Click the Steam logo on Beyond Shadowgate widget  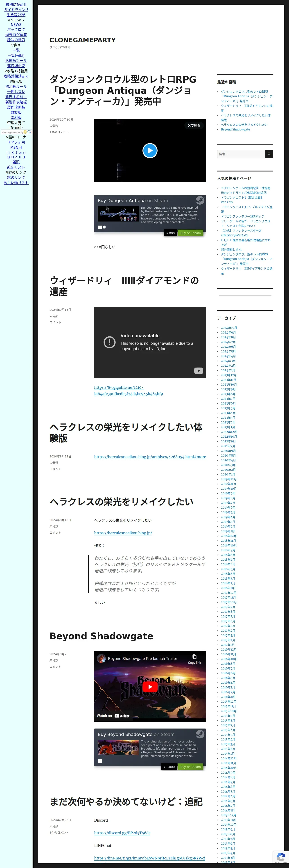tap(200, 734)
